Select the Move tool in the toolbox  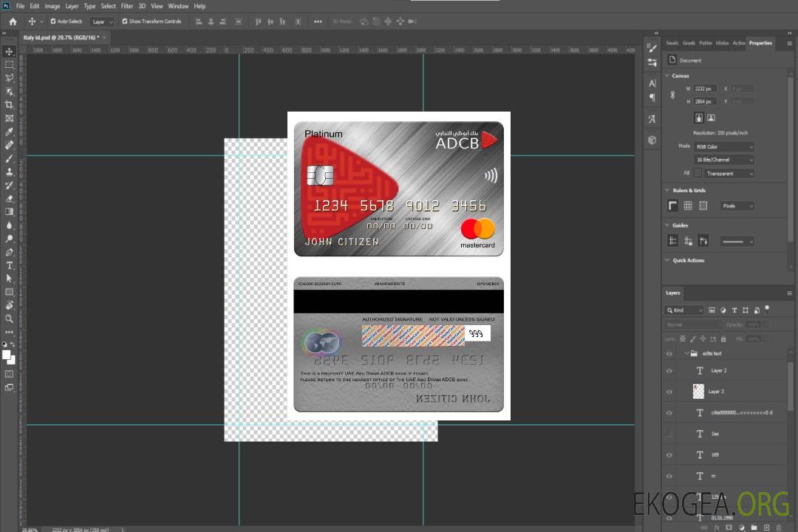click(9, 52)
